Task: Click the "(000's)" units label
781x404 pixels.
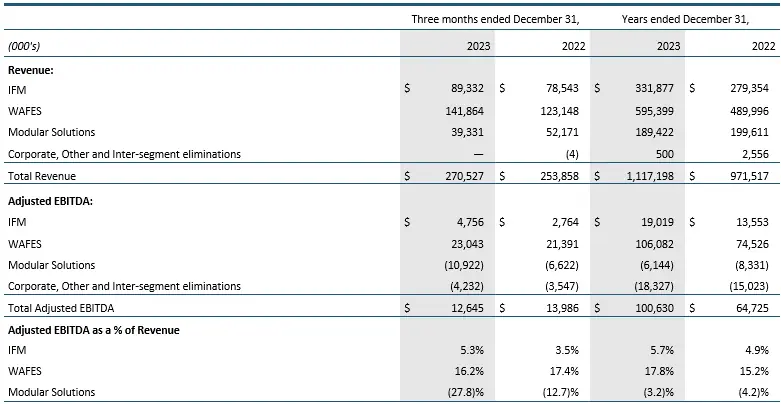Action: coord(23,46)
